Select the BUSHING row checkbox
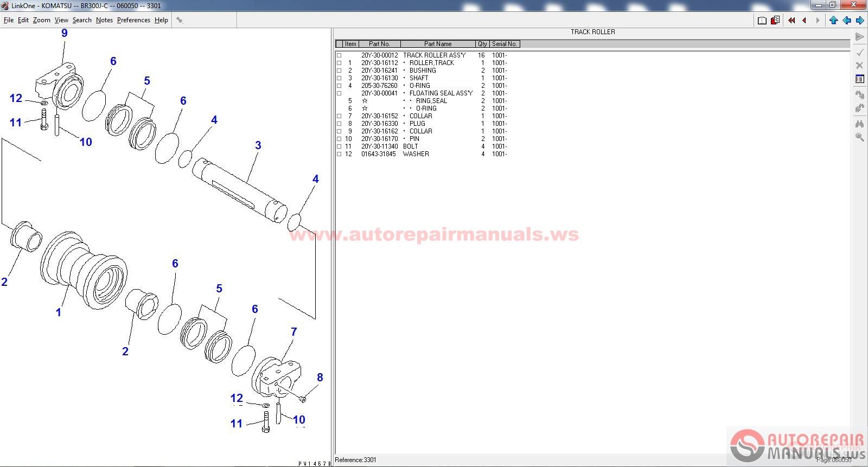868x467 pixels. tap(339, 71)
